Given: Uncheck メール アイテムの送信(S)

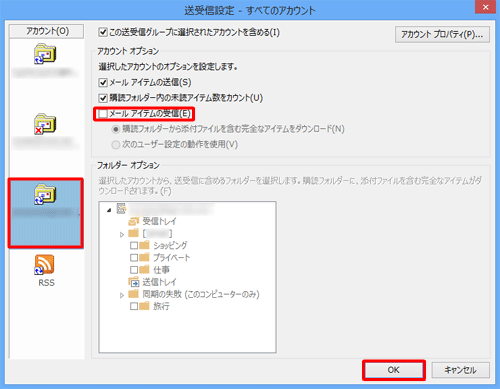Looking at the screenshot, I should [x=103, y=82].
